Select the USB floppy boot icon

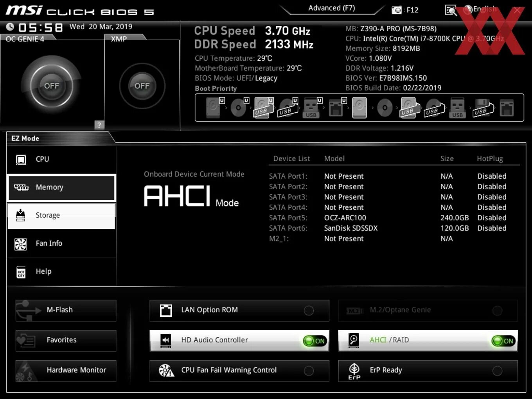click(483, 108)
